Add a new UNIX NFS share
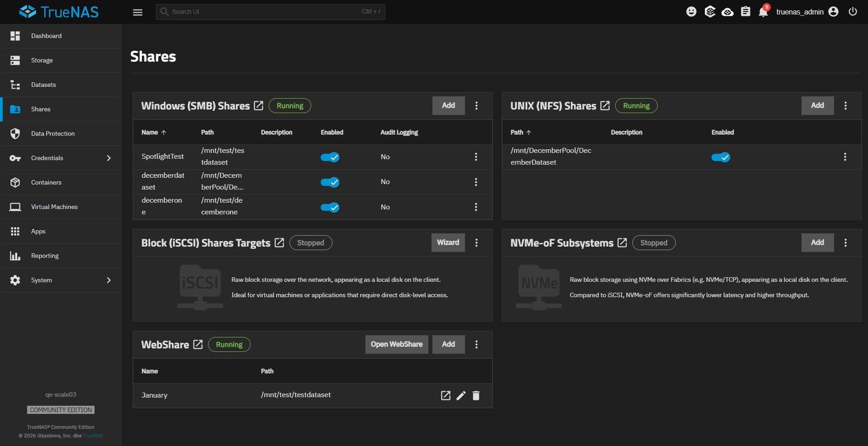Viewport: 868px width, 446px height. pos(817,105)
